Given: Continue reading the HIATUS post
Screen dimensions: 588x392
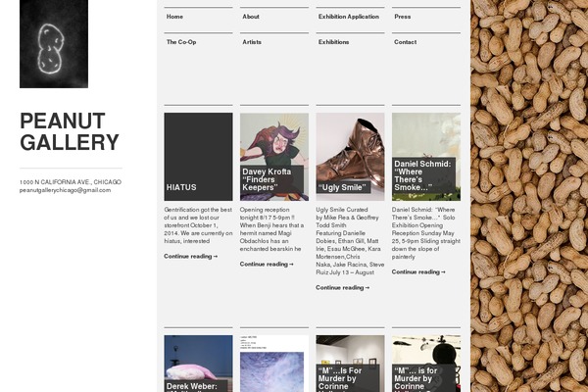Looking at the screenshot, I should pos(190,256).
